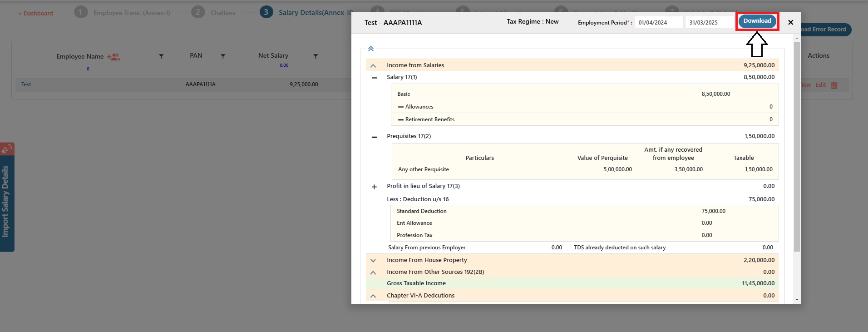The image size is (868, 332).
Task: Click Net Salary cell 9,25,000.00
Action: 304,84
